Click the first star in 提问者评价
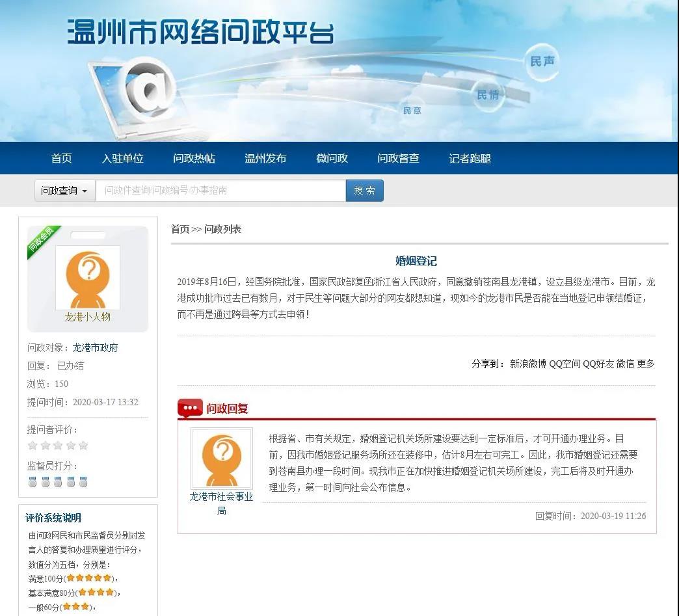Viewport: 679px width, 616px height. click(33, 446)
